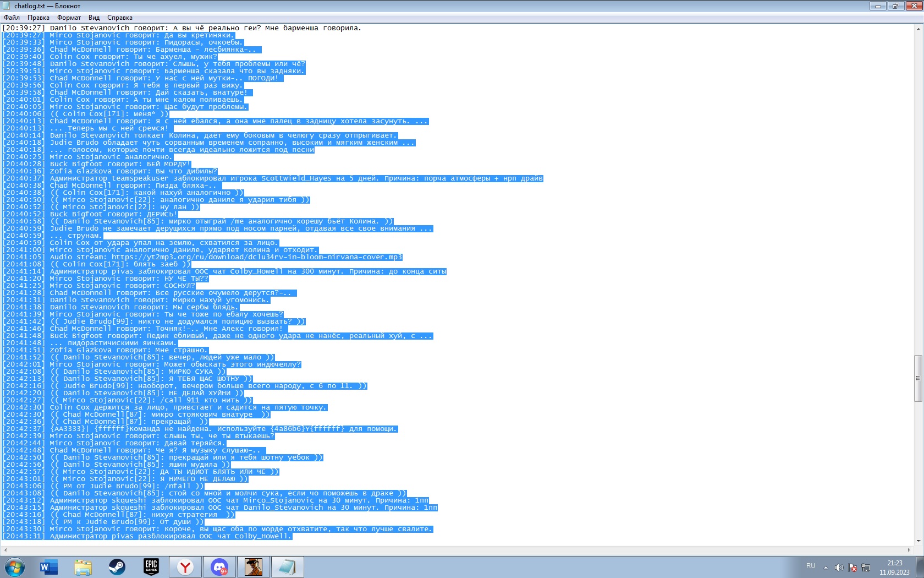This screenshot has width=924, height=578.
Task: Click the horizontal scrollbar right arrow
Action: [909, 549]
